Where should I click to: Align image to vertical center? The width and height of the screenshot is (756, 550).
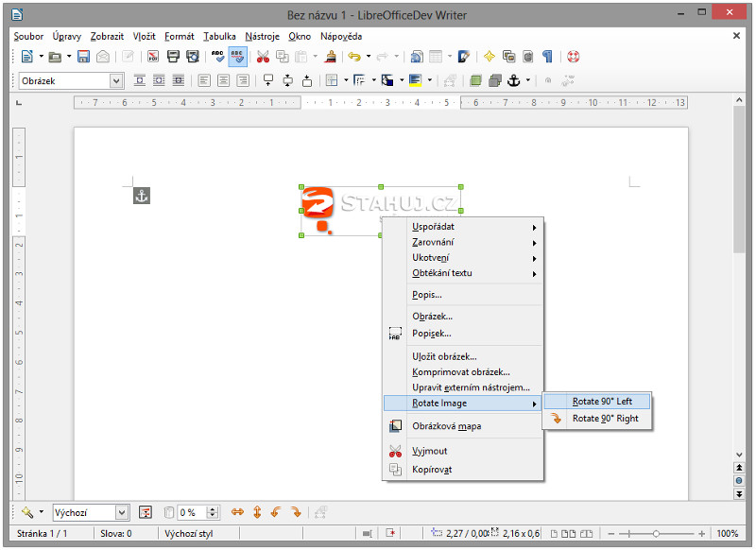tap(288, 81)
